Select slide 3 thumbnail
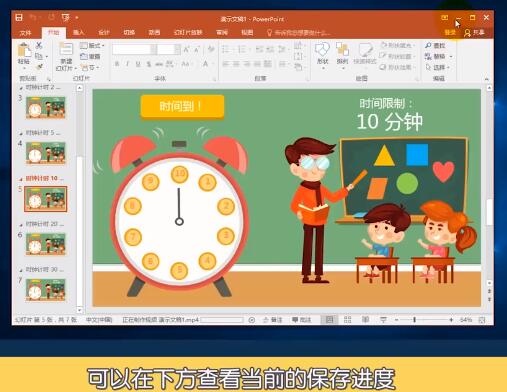 click(x=46, y=107)
